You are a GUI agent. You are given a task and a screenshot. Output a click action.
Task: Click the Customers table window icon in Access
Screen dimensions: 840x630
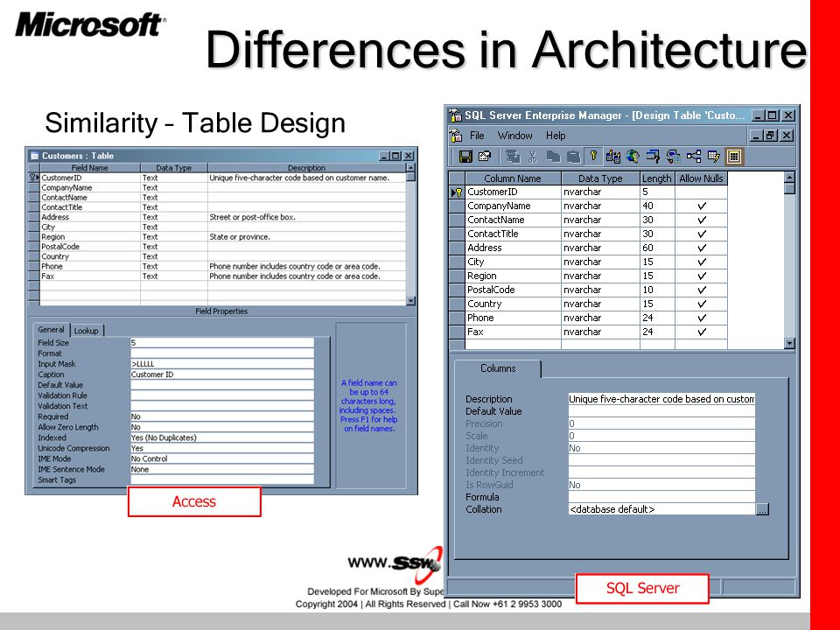(34, 156)
